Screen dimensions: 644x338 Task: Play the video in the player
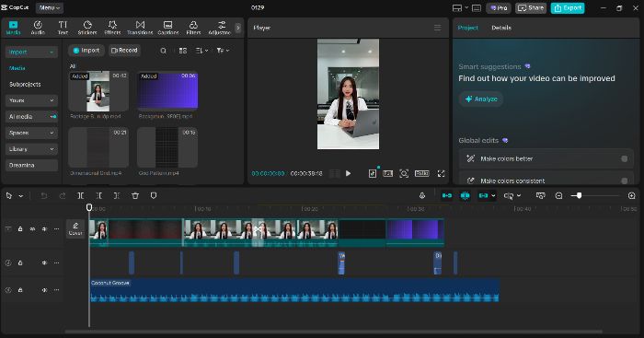pos(349,173)
